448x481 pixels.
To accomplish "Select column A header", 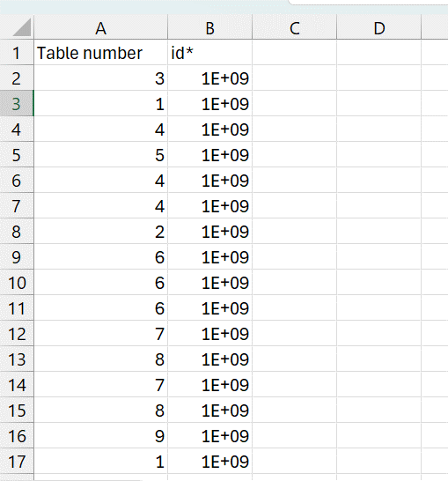I will pos(101,27).
